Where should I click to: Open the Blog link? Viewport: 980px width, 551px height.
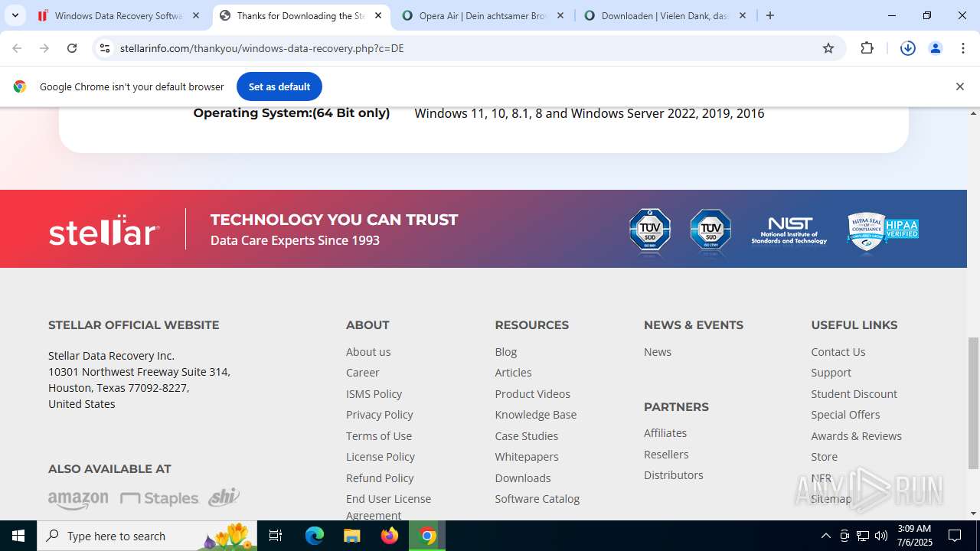tap(506, 352)
